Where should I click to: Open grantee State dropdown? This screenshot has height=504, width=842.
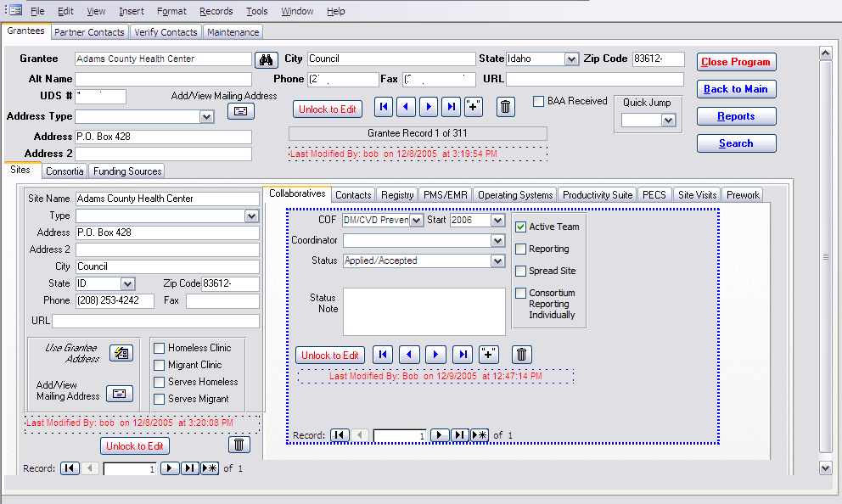tap(571, 59)
